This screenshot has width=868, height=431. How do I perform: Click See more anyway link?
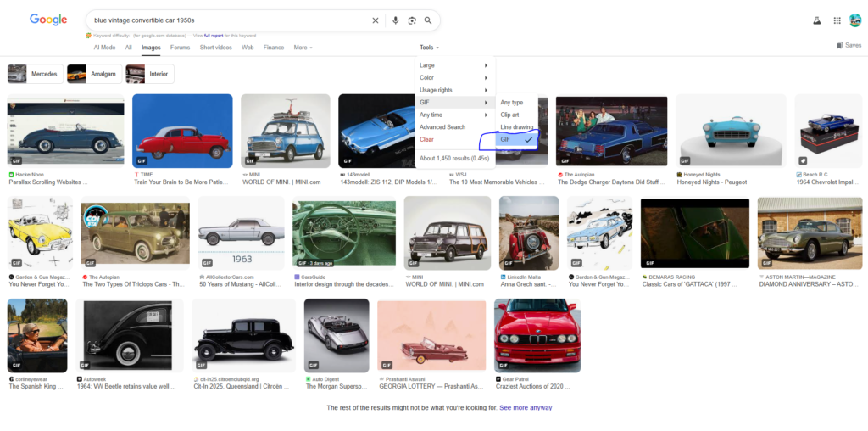(x=526, y=408)
